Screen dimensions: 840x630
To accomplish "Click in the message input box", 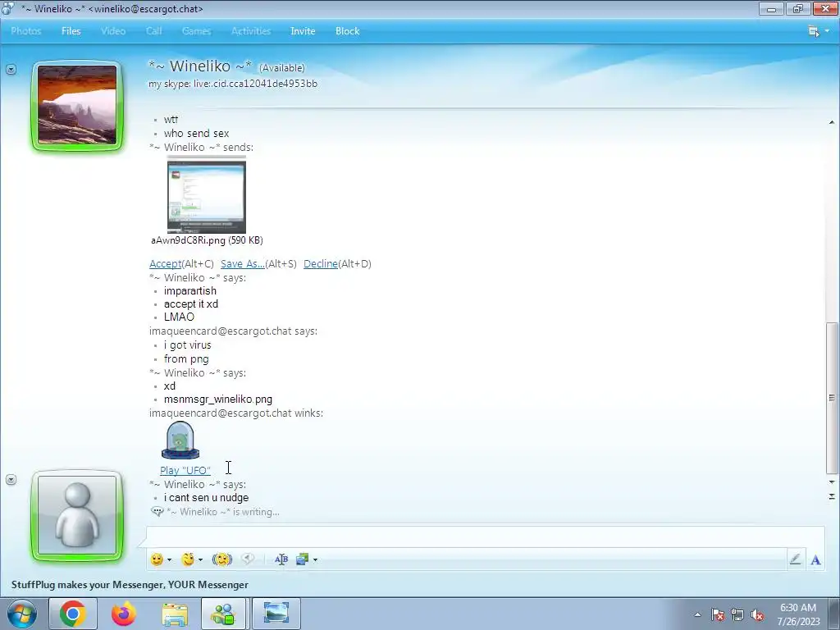I will point(485,536).
